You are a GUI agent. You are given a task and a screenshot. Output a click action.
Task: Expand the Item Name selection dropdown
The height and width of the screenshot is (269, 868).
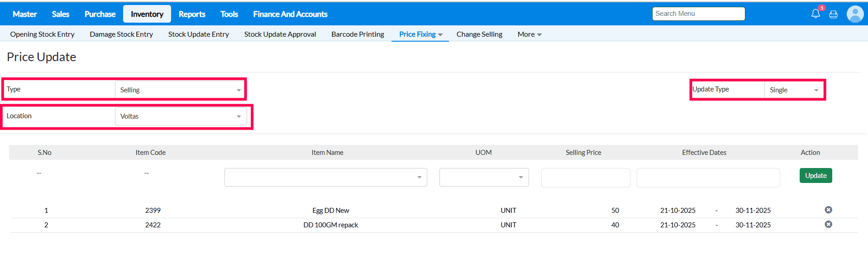325,177
